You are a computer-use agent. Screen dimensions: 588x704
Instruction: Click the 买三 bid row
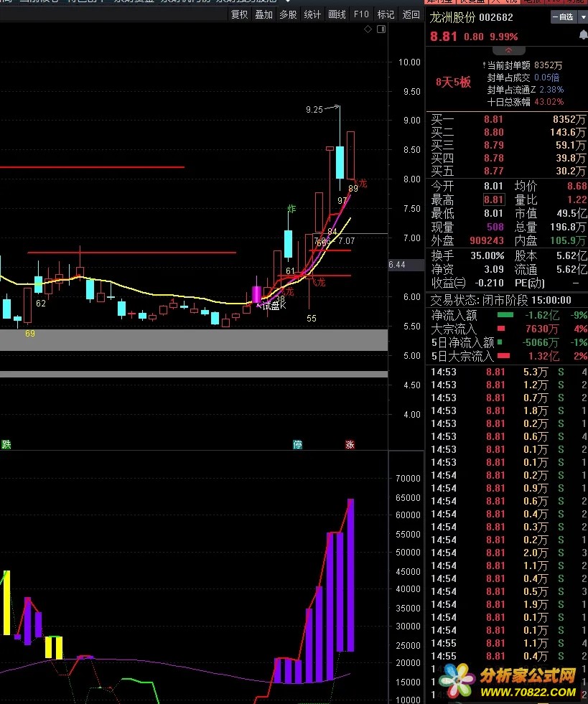click(508, 146)
